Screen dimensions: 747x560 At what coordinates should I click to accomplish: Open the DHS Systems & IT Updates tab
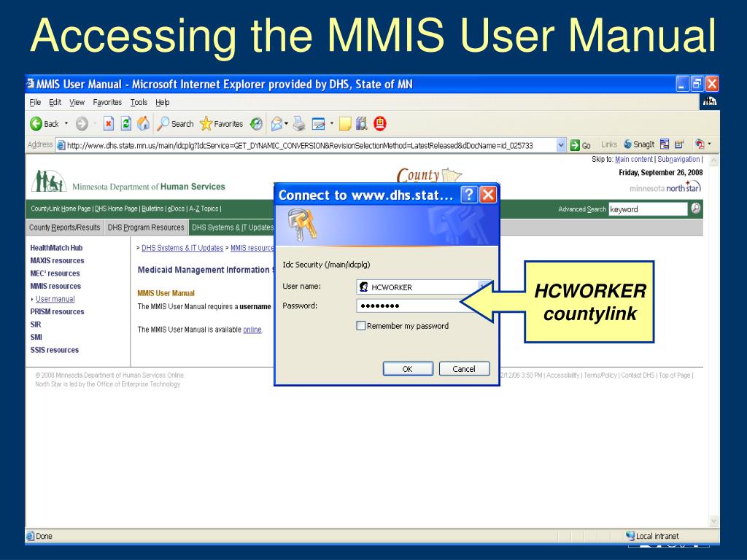click(x=232, y=227)
